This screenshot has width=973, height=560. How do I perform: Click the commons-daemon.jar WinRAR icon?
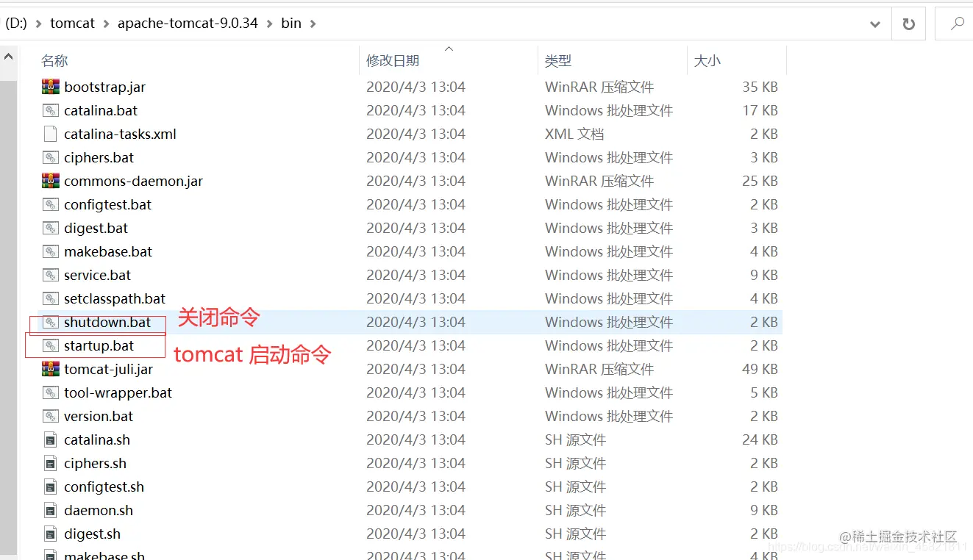(x=50, y=180)
